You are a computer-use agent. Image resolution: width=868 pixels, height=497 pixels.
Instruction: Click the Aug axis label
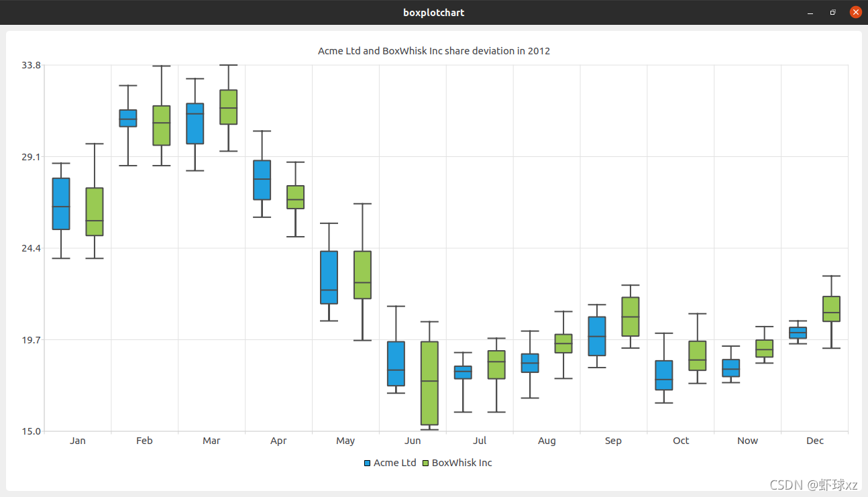(547, 441)
